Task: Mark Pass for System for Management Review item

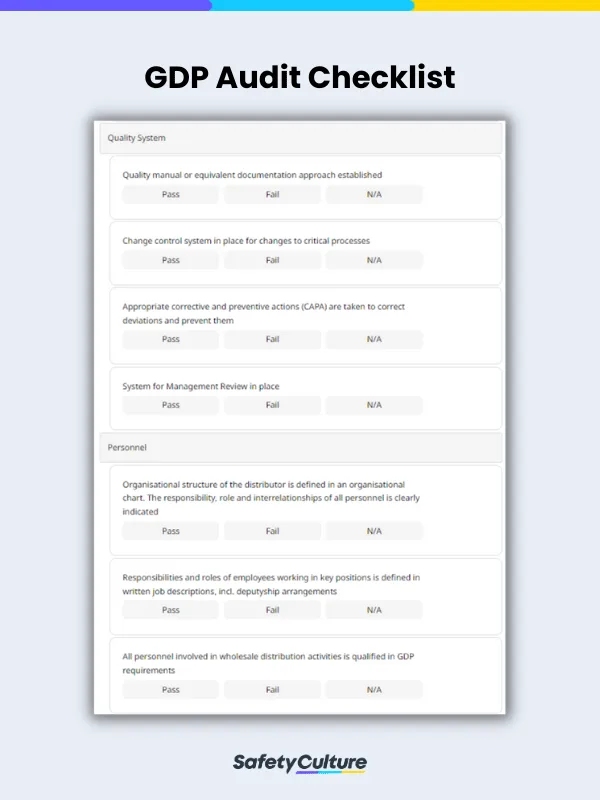Action: click(169, 405)
